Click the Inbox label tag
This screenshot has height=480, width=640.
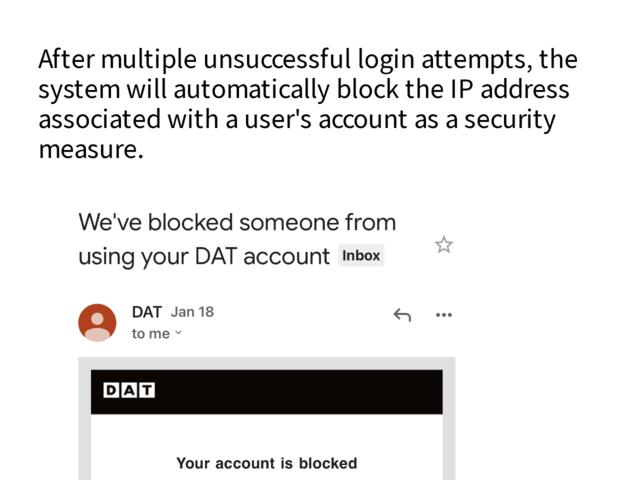[x=361, y=255]
